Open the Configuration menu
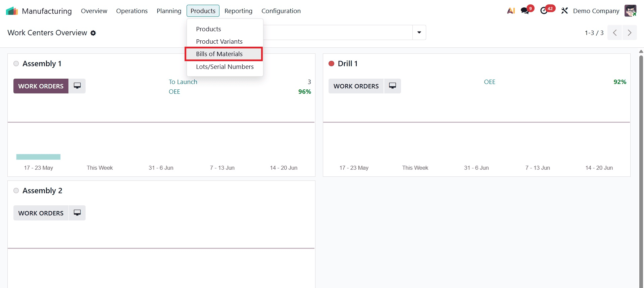The width and height of the screenshot is (644, 288). pos(281,11)
